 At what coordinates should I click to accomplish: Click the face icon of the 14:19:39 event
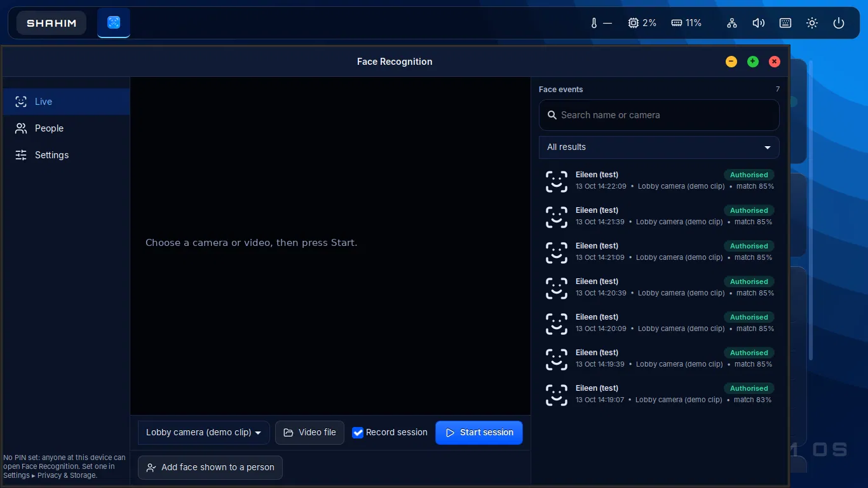point(557,359)
